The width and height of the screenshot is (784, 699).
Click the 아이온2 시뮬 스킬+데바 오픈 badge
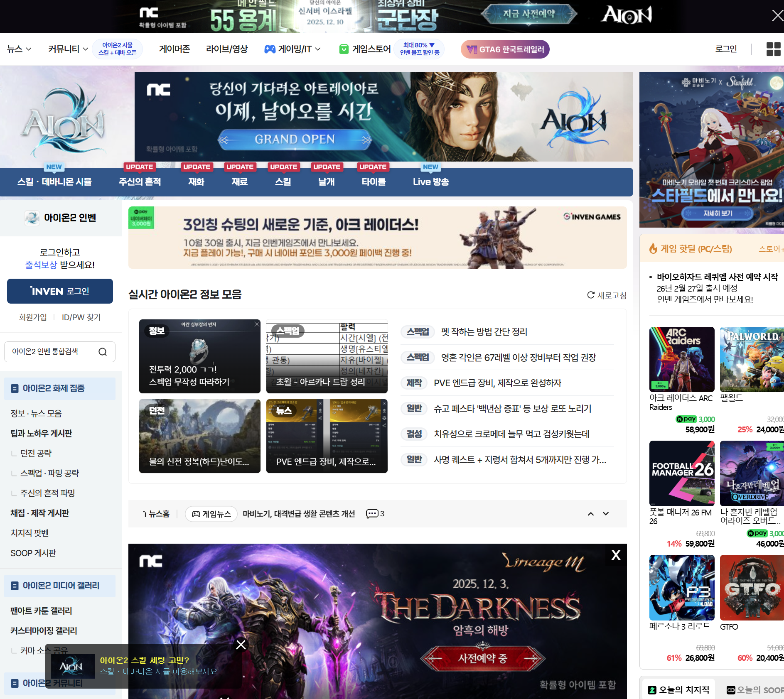(118, 49)
